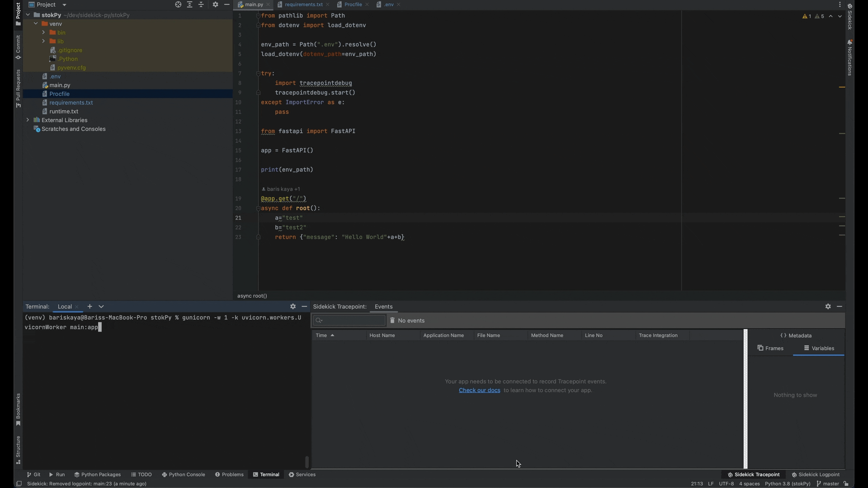The width and height of the screenshot is (868, 488).
Task: Click the master git branch widget
Action: 828,483
